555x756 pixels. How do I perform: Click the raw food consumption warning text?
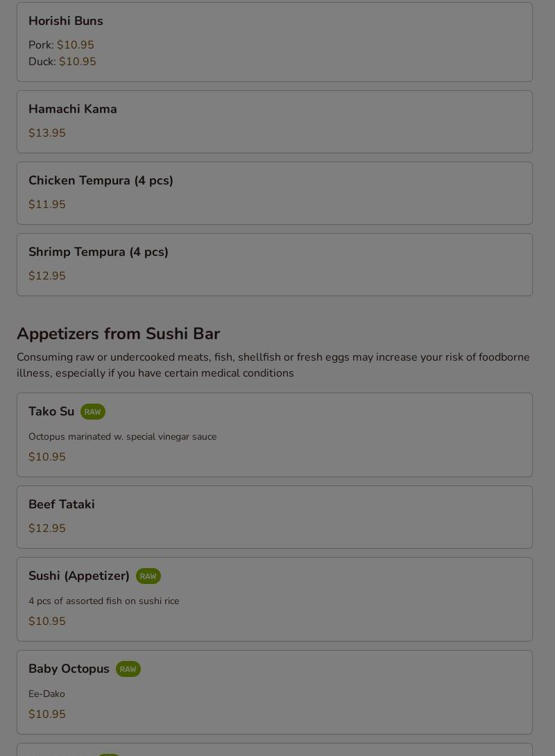(x=273, y=365)
